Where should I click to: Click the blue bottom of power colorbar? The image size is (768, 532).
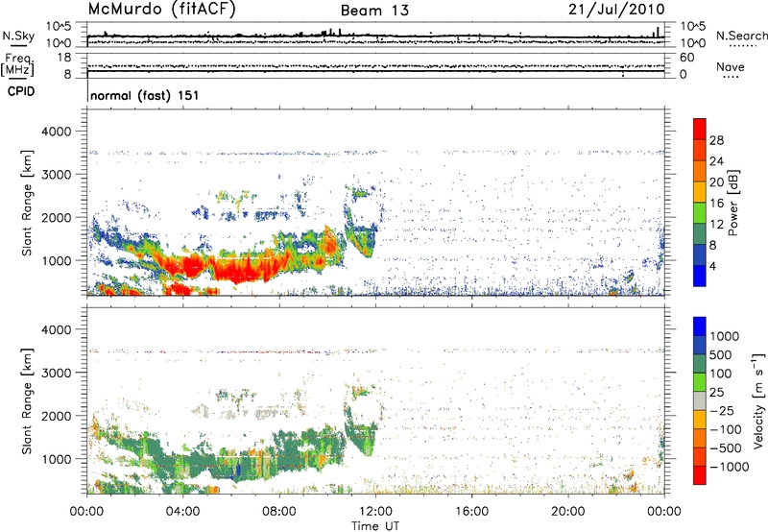pyautogui.click(x=700, y=276)
